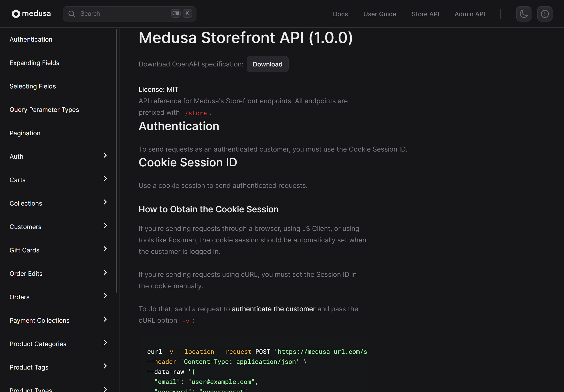Expand Product Categories chevron arrow
Image resolution: width=564 pixels, height=392 pixels.
[x=105, y=343]
